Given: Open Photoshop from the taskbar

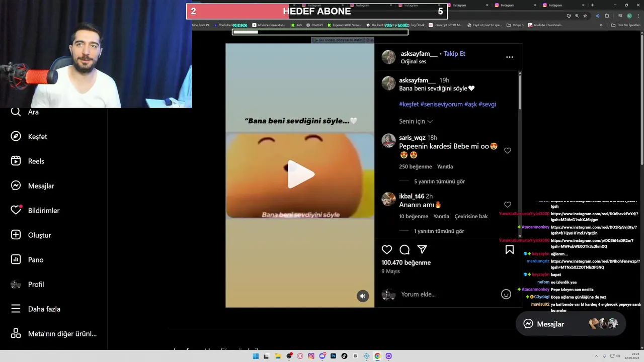Looking at the screenshot, I should (333, 356).
